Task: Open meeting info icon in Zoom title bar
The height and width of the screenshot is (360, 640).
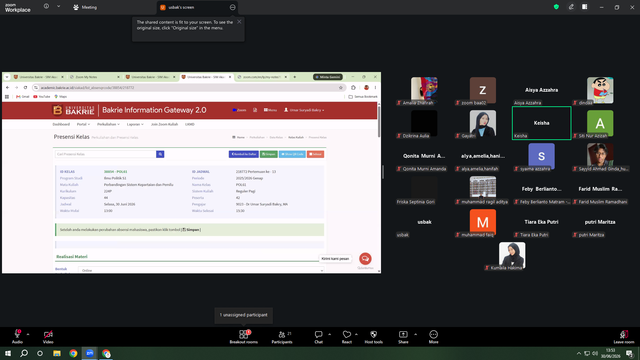Action: click(x=46, y=7)
